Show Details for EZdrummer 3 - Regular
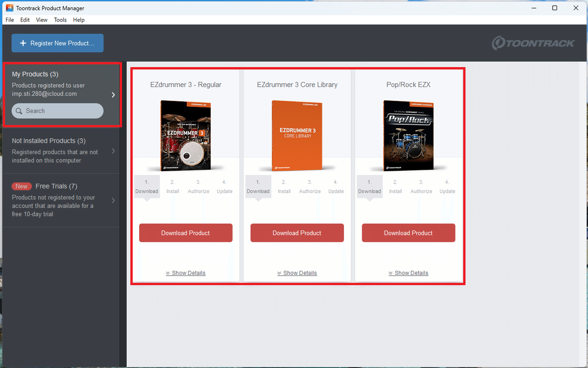588x368 pixels. pos(186,273)
